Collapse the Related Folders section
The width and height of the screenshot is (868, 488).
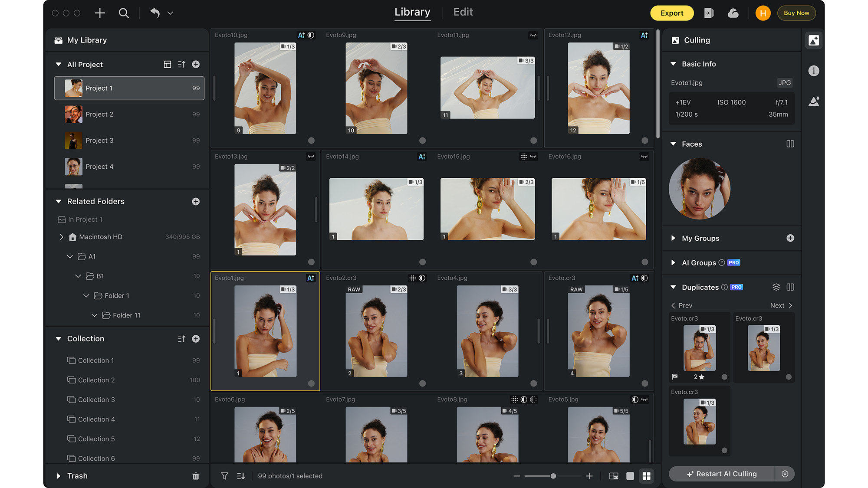(58, 201)
